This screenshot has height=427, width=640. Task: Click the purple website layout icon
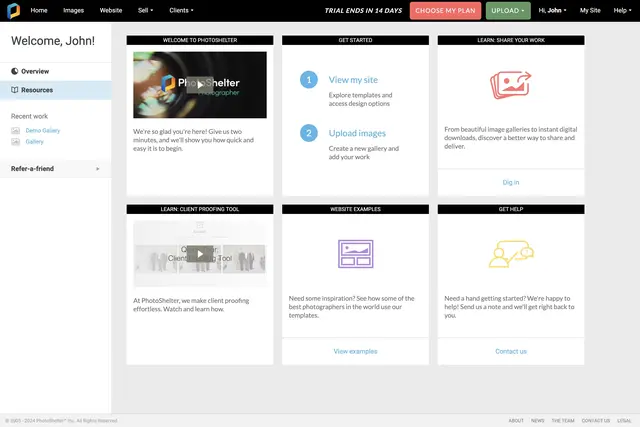point(356,254)
